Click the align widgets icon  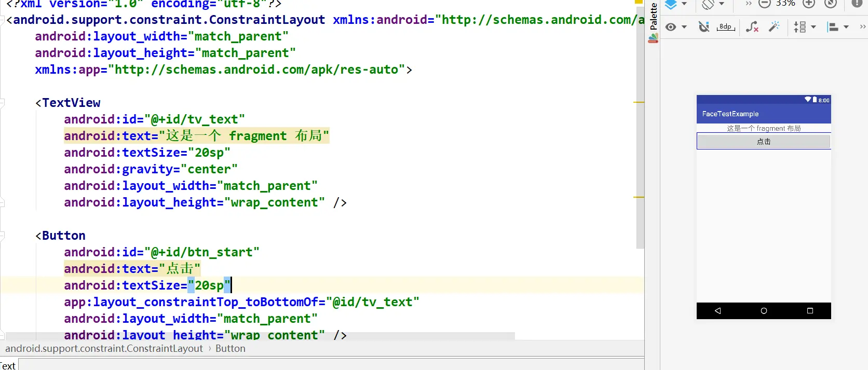833,27
